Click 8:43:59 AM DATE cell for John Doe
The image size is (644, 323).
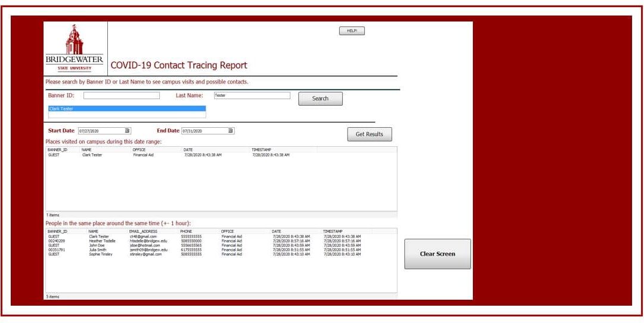(x=291, y=245)
